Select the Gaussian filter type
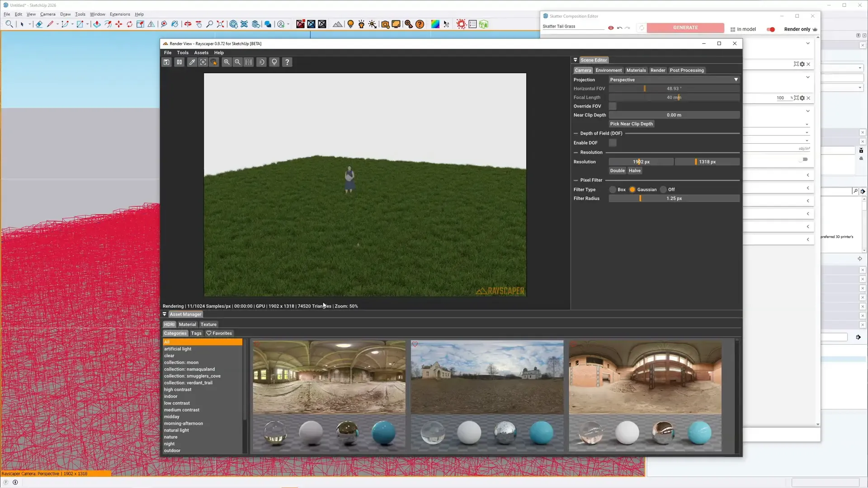This screenshot has height=488, width=868. point(632,190)
